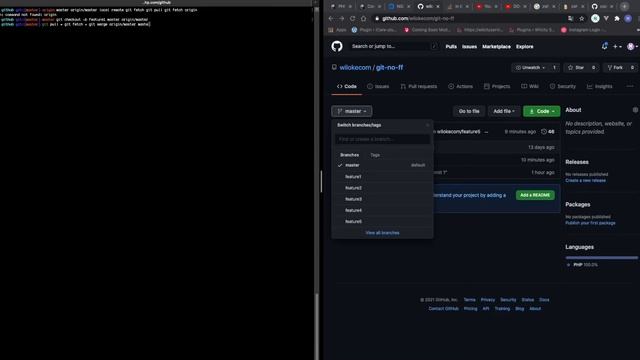This screenshot has height=360, width=640.
Task: Open Contact GitHub footer link
Action: click(x=443, y=309)
